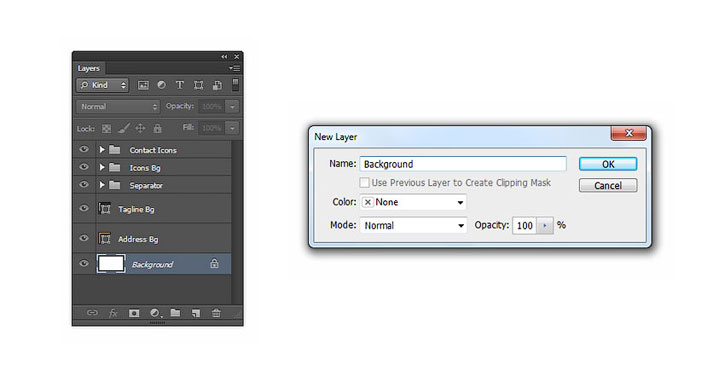Screen dimensions: 725x376
Task: Select the Background layer name
Action: click(152, 265)
